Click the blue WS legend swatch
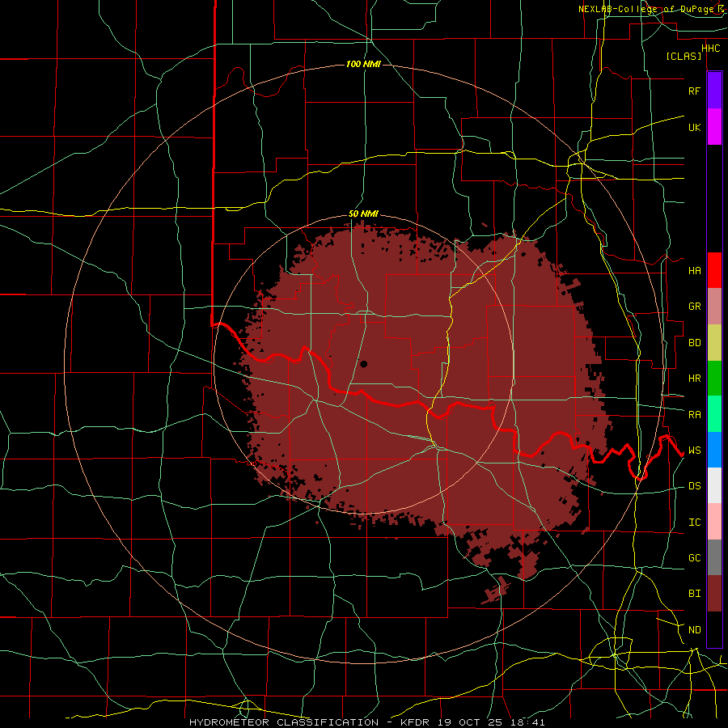The width and height of the screenshot is (728, 728). [x=714, y=450]
